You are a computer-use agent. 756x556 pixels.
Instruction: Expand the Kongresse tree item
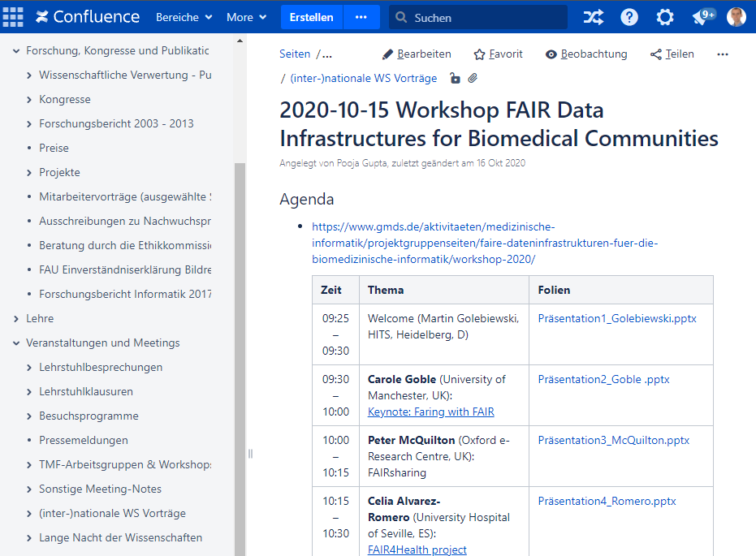point(29,100)
